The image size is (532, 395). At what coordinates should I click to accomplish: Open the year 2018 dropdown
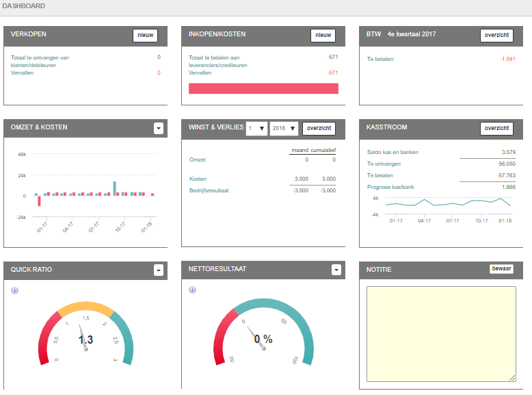point(284,128)
